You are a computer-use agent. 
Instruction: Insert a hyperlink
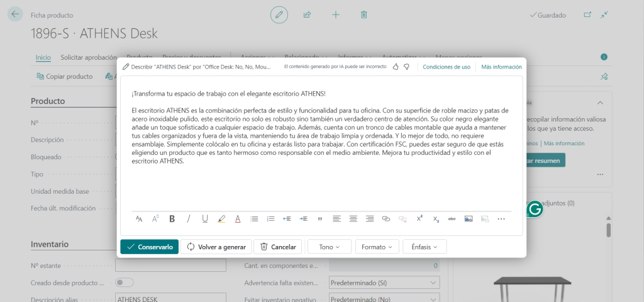pos(386,219)
